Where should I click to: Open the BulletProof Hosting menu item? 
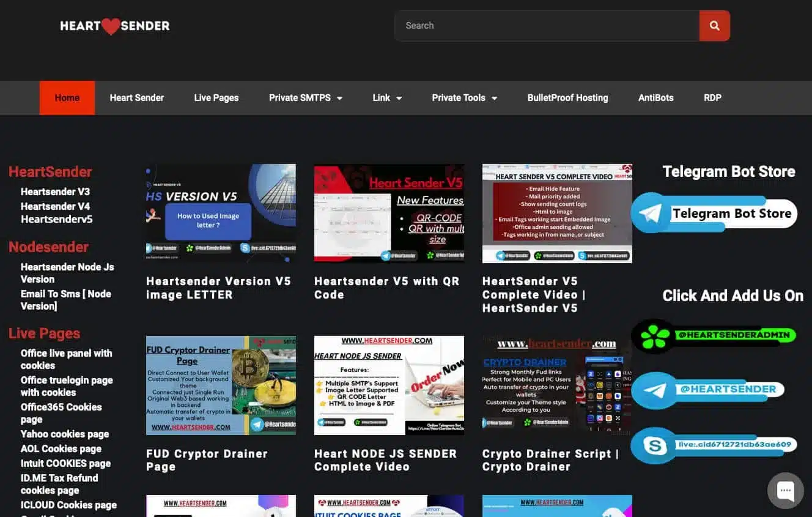(x=567, y=98)
